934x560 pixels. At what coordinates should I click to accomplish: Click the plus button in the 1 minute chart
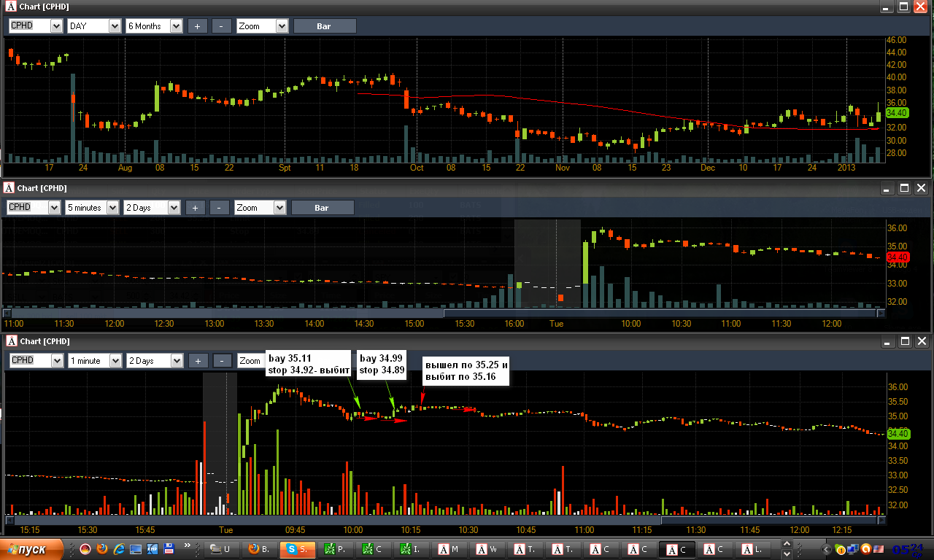[197, 361]
